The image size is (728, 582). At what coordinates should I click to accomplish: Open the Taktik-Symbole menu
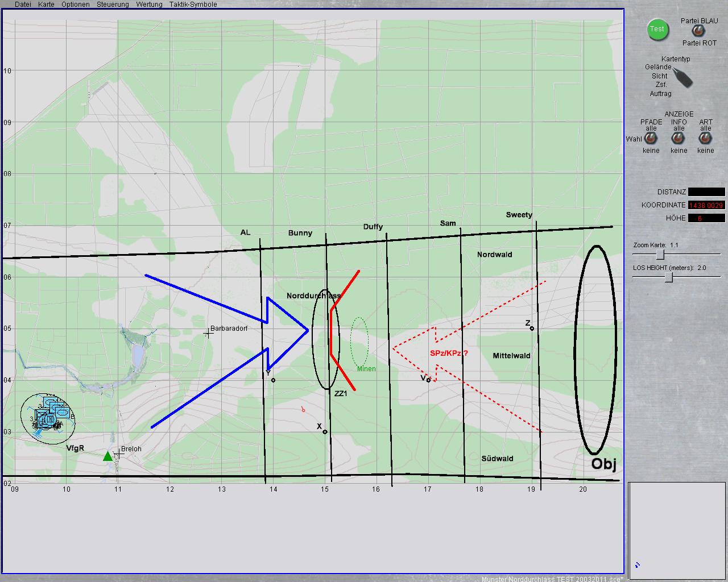(x=193, y=5)
